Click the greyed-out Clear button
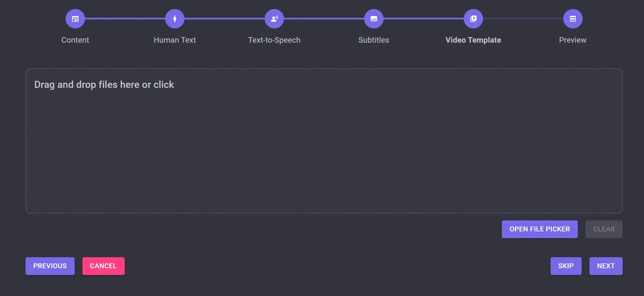 tap(604, 229)
